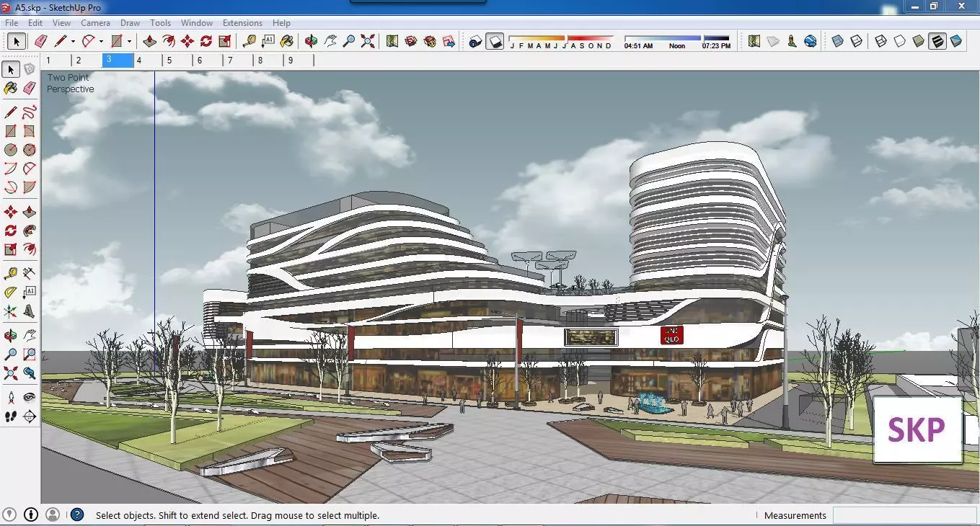Select the Axes tool
The height and width of the screenshot is (526, 980).
[11, 311]
